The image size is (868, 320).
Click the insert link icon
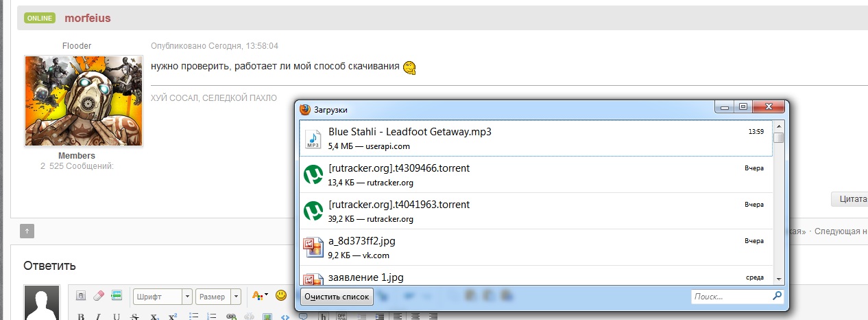coord(231,317)
